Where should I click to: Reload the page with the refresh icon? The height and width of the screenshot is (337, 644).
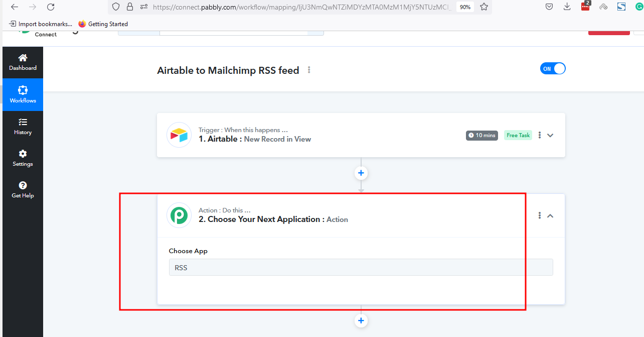50,7
